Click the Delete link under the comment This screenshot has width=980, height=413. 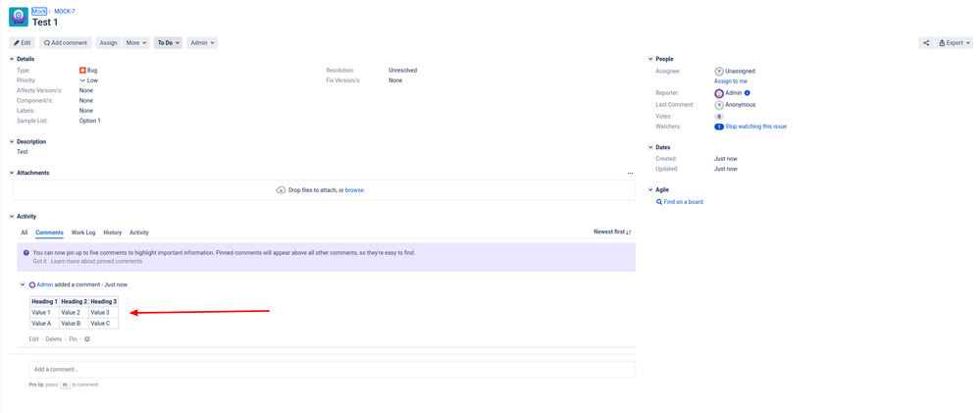tap(54, 338)
